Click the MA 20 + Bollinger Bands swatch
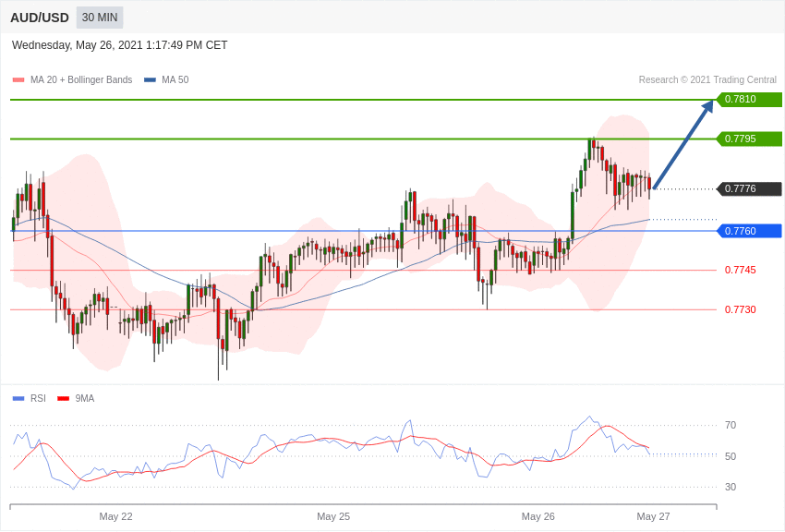The image size is (785, 532). pos(18,80)
